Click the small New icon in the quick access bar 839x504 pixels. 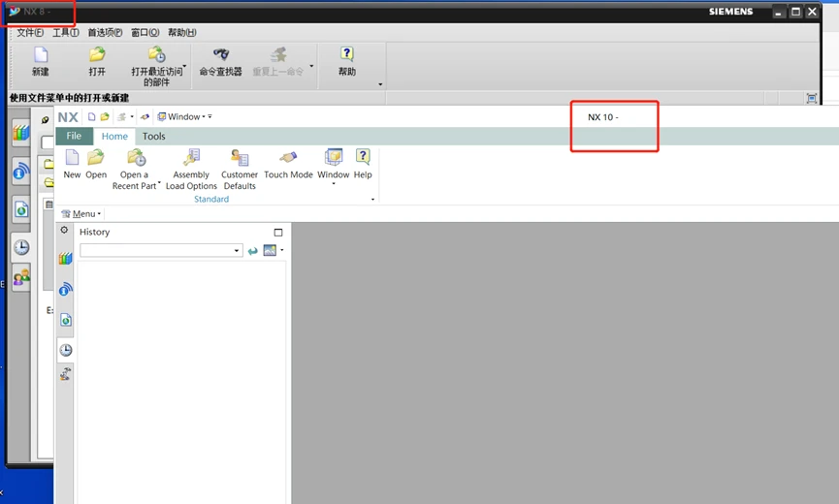tap(91, 116)
